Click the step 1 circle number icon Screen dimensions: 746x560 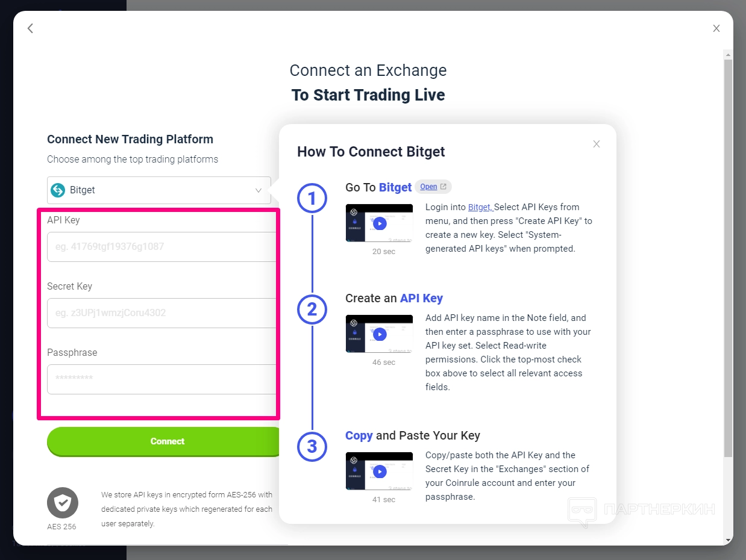click(312, 199)
